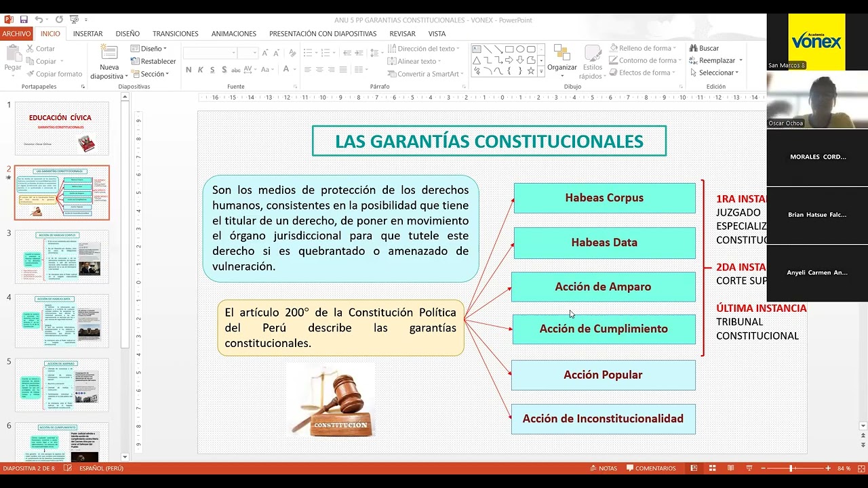Viewport: 868px width, 488px height.
Task: Adjust the zoom slider handle
Action: click(791, 468)
